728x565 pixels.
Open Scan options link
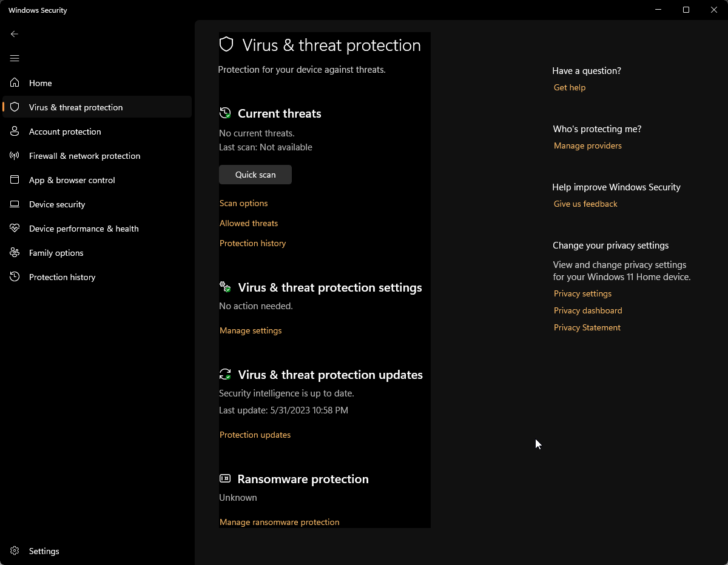244,203
